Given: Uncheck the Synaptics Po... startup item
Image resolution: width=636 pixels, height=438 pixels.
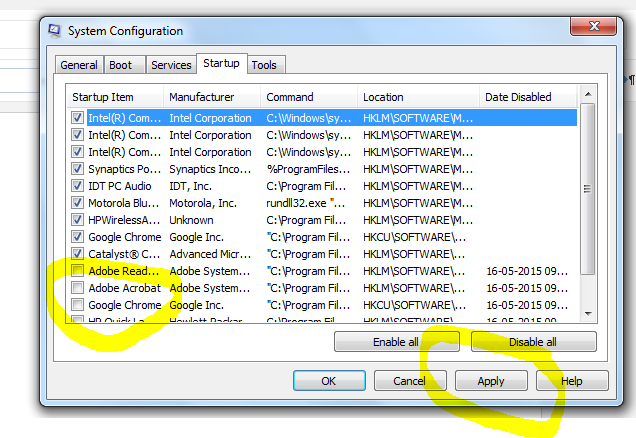Looking at the screenshot, I should [77, 169].
